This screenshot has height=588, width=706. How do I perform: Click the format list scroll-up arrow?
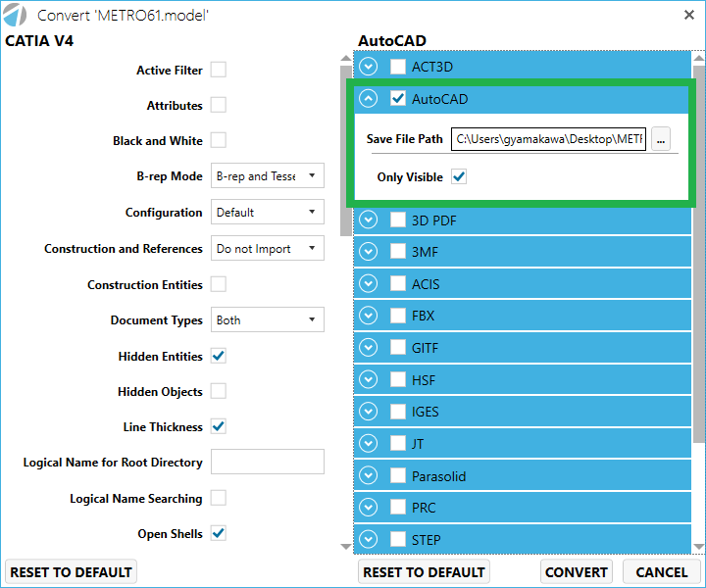pos(699,58)
